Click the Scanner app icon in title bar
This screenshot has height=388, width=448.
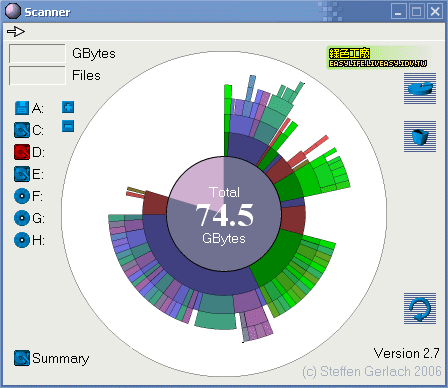13,12
